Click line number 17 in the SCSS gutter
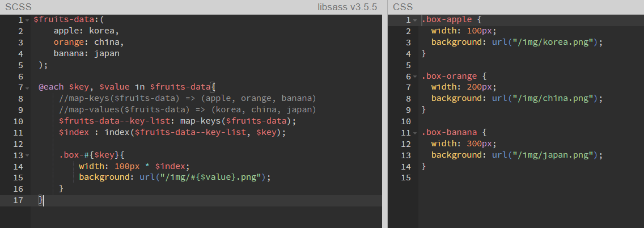The image size is (644, 228). (18, 200)
